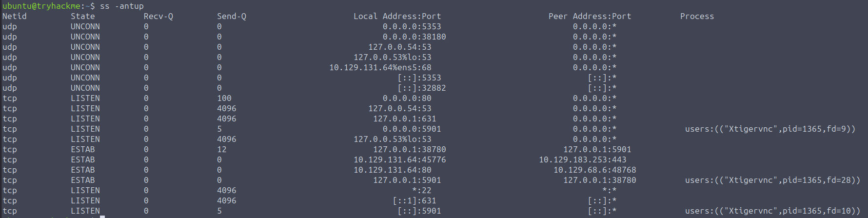Click the typed command "ss -antup"
Screen dimensions: 868x218
click(121, 6)
